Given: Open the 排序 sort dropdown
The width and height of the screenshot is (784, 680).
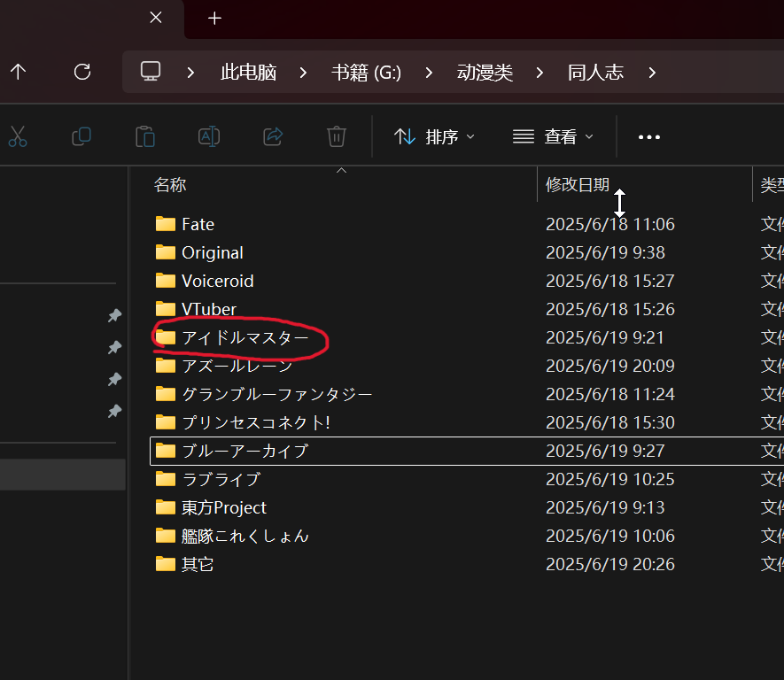Looking at the screenshot, I should [434, 136].
